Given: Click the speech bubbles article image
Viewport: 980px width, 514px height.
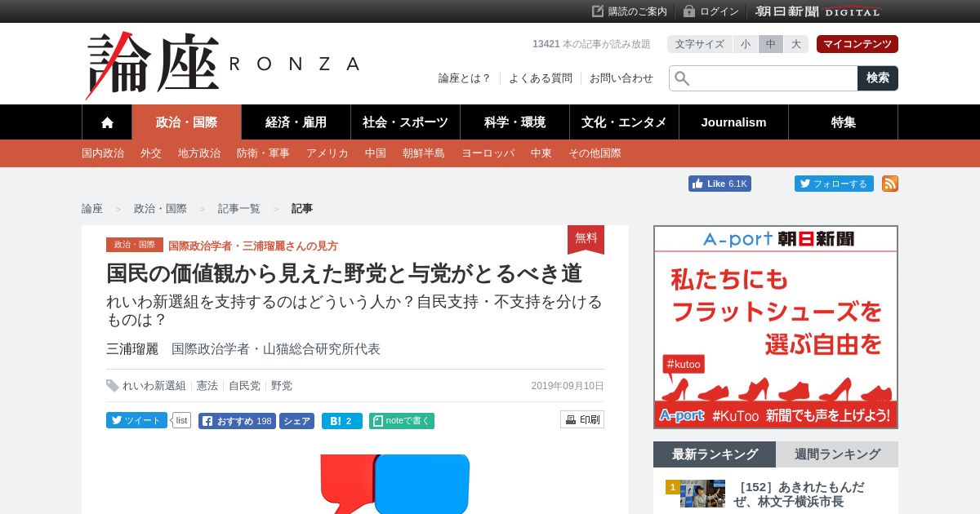Looking at the screenshot, I should (x=394, y=484).
